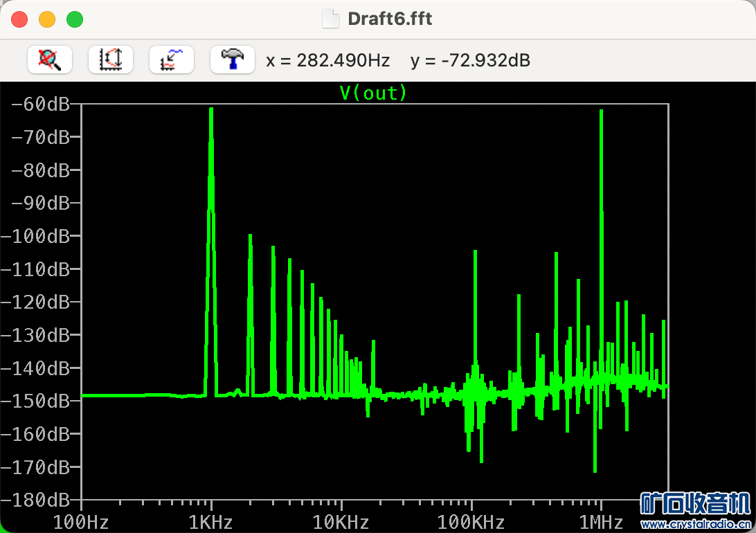Click the -180dB vertical axis label

click(x=40, y=500)
